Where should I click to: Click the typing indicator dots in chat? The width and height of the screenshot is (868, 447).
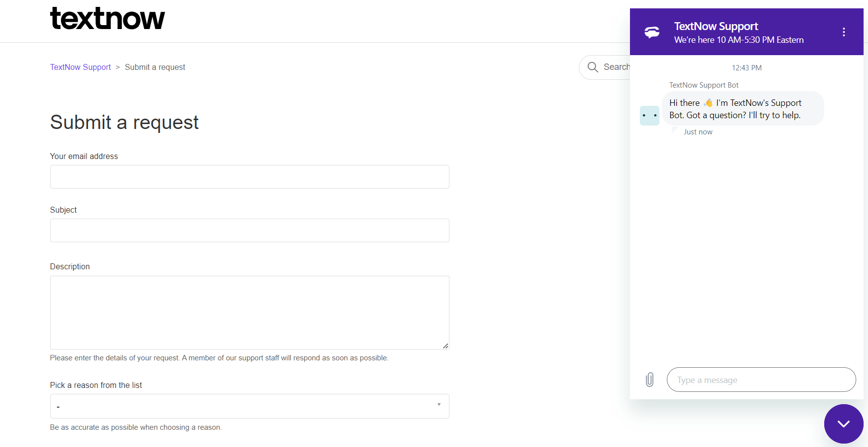click(650, 115)
